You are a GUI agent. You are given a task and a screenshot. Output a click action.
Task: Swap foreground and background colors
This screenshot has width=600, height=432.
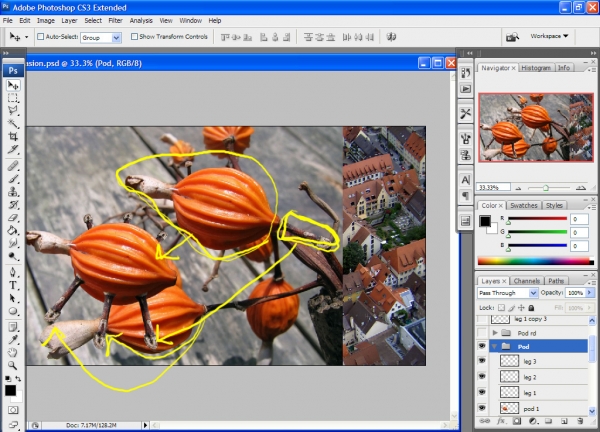coord(18,379)
